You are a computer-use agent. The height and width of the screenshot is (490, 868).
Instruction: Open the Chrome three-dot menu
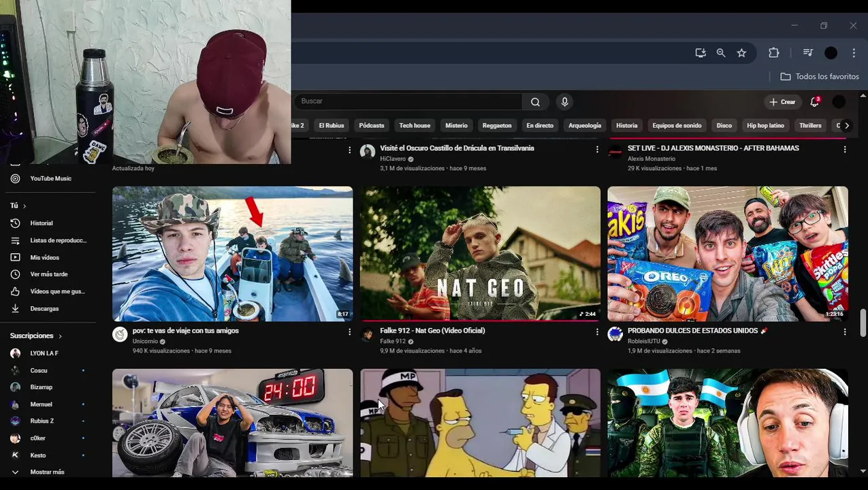point(854,53)
